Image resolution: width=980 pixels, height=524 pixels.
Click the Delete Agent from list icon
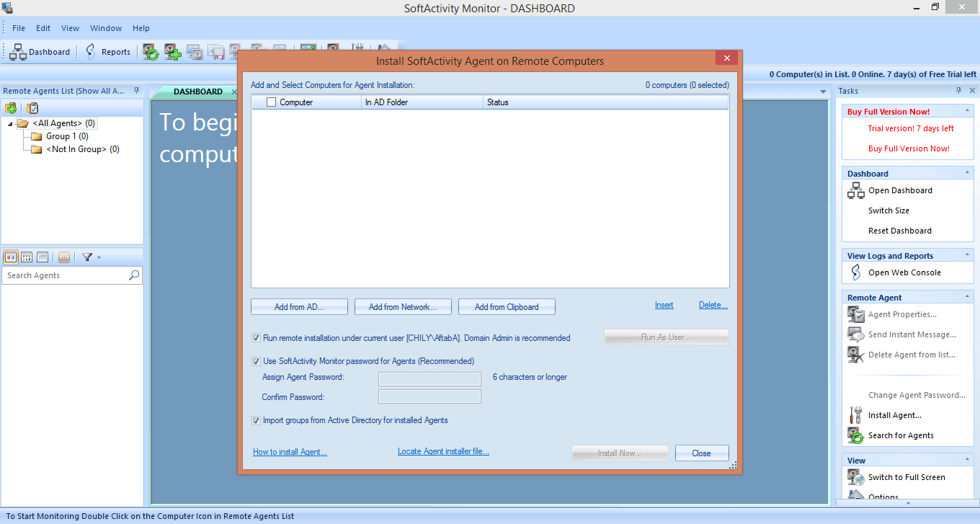(856, 355)
